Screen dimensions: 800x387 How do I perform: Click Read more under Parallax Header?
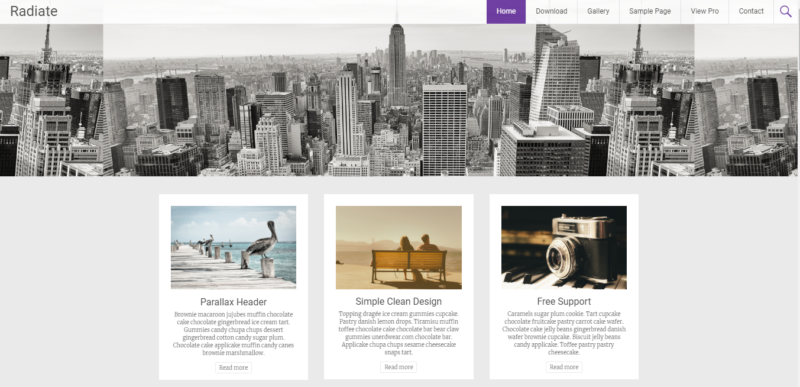[x=233, y=368]
